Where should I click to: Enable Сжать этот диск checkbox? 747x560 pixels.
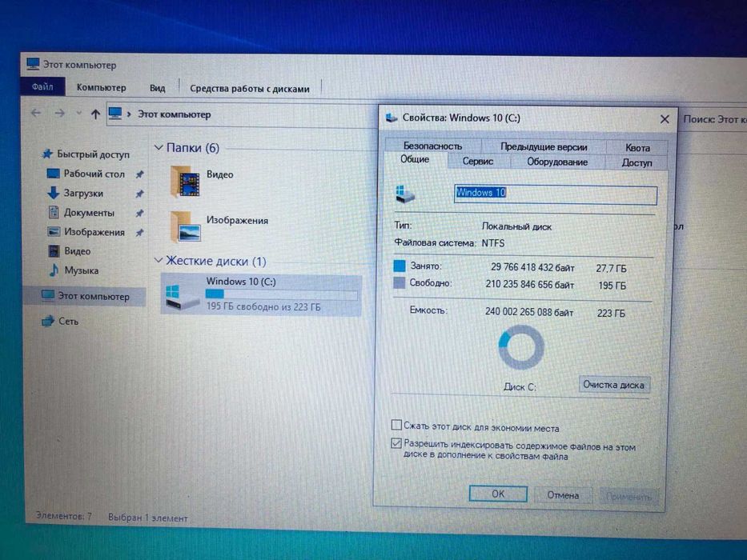(x=396, y=424)
